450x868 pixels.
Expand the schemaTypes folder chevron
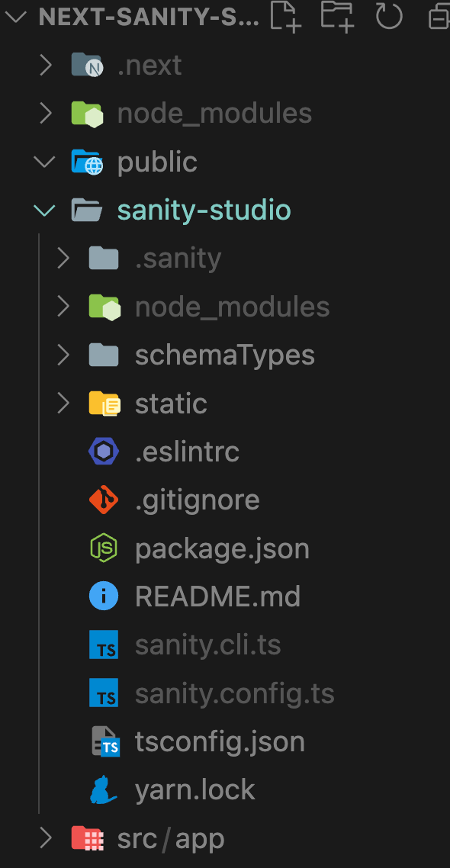point(63,355)
